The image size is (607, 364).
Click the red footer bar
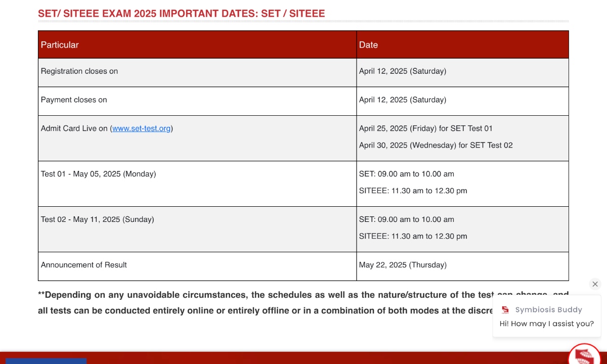click(x=303, y=358)
